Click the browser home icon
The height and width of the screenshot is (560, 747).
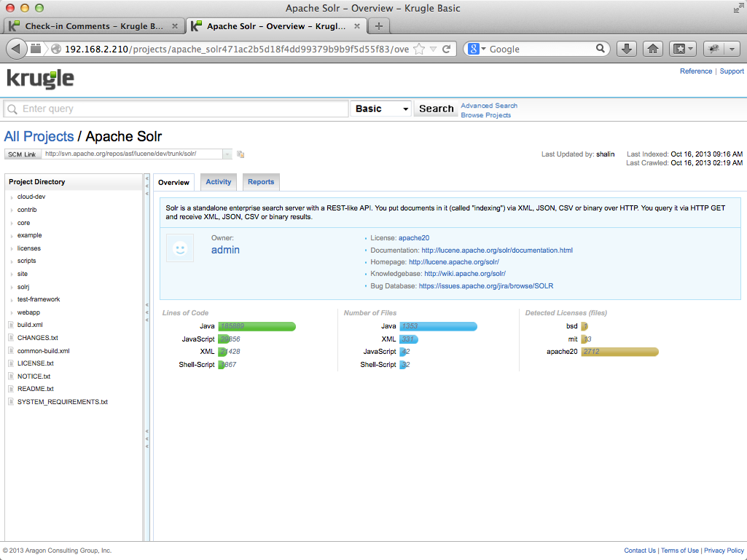653,49
